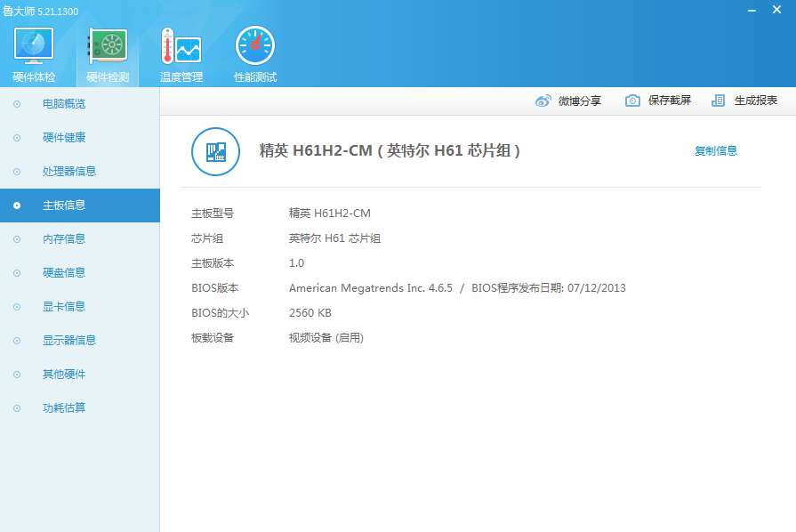Image resolution: width=796 pixels, height=532 pixels.
Task: Click the report icon for 生成报表
Action: pos(718,101)
